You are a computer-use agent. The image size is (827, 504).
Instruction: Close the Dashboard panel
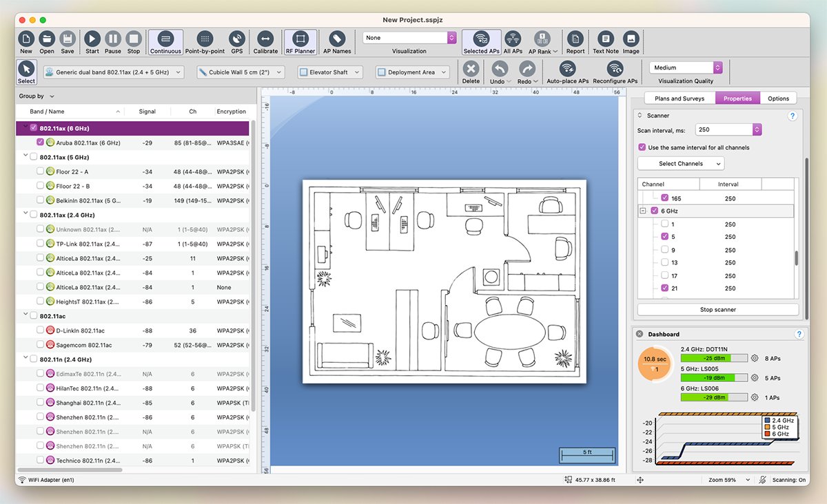(640, 334)
